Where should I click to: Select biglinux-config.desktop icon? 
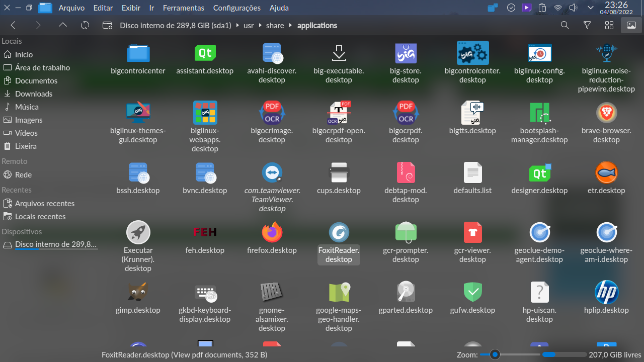click(539, 53)
